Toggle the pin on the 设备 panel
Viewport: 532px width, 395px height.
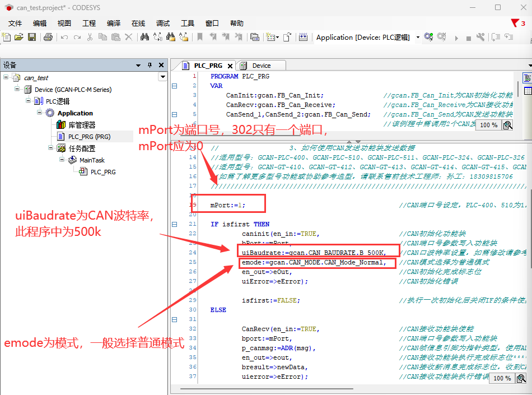(150, 65)
